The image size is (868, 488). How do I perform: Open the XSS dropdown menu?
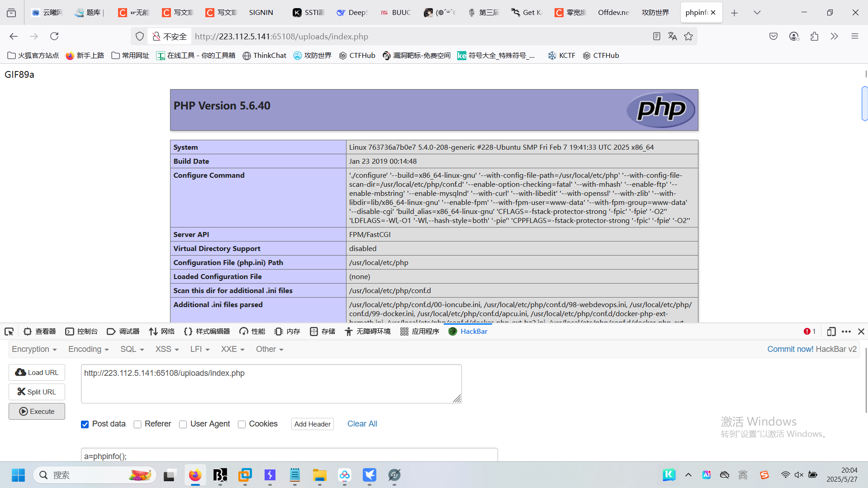coord(167,349)
